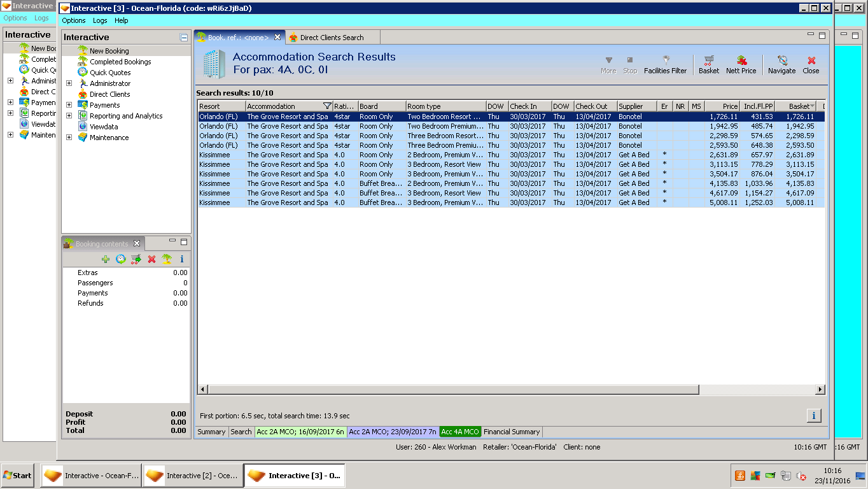The image size is (868, 489).
Task: Click the show desktop icon beside the clock
Action: [x=860, y=476]
